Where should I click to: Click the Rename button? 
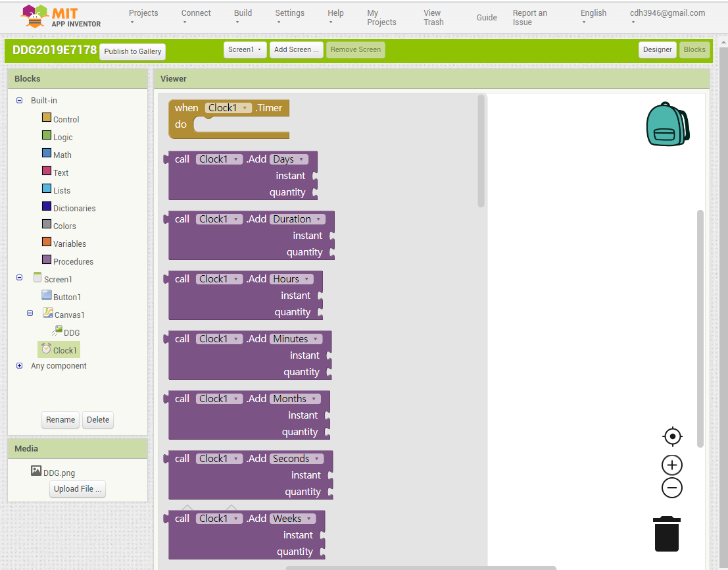coord(61,419)
